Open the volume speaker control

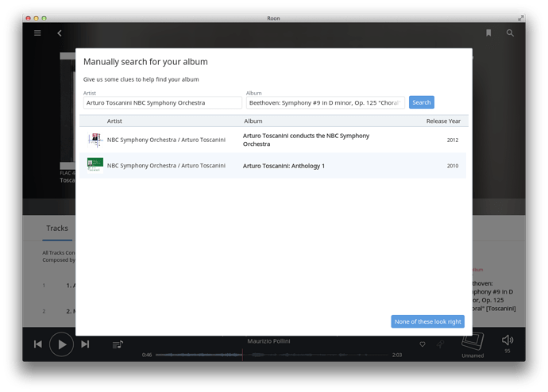507,340
